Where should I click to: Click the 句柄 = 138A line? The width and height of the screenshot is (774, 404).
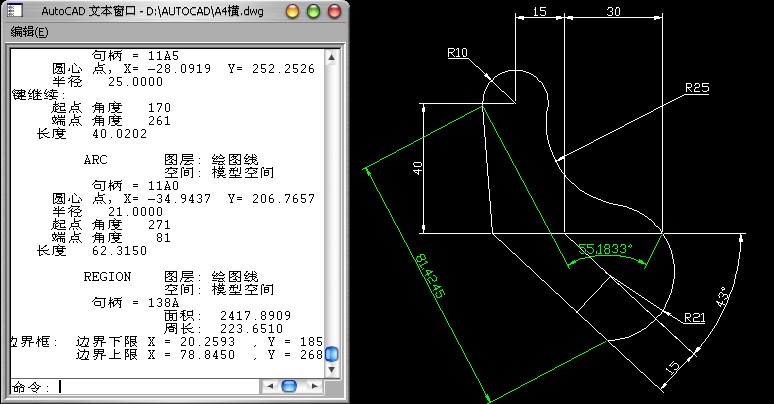tap(135, 303)
